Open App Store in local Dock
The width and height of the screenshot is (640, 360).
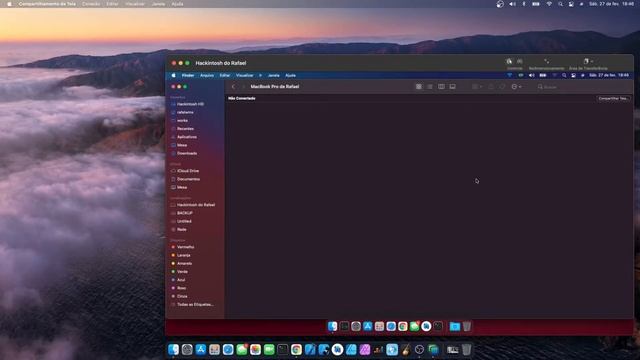[201, 349]
